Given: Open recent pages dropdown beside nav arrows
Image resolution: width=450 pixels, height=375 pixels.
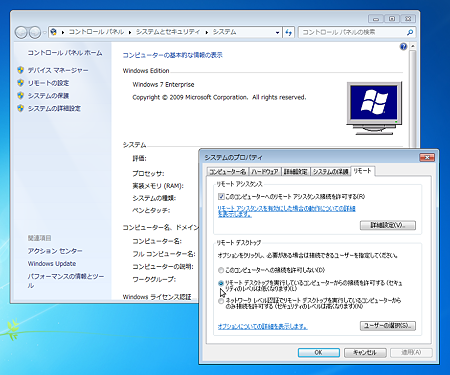Looking at the screenshot, I should [45, 33].
